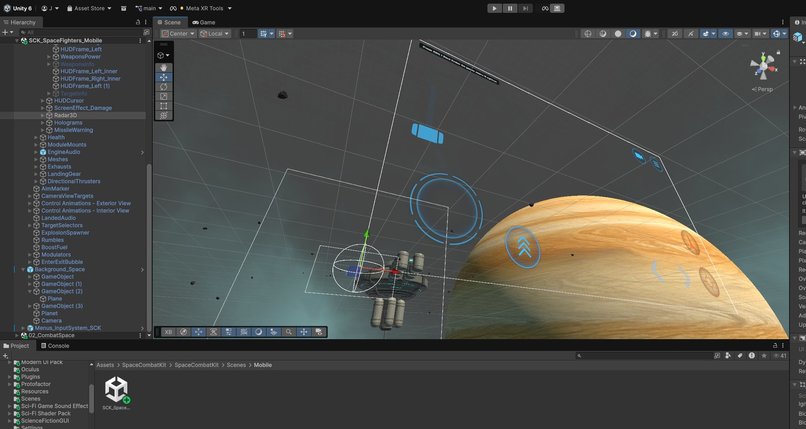Click the scene orientation gizmo

tap(763, 66)
